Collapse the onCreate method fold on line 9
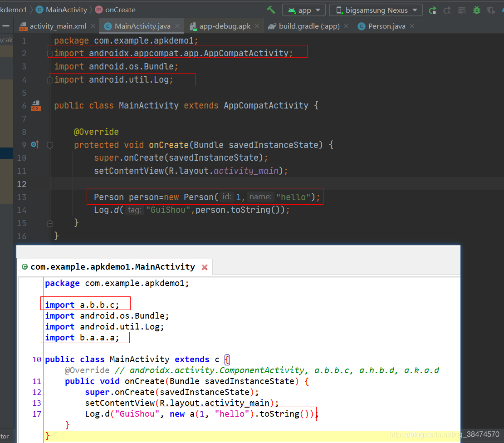Image resolution: width=504 pixels, height=443 pixels. pyautogui.click(x=50, y=145)
